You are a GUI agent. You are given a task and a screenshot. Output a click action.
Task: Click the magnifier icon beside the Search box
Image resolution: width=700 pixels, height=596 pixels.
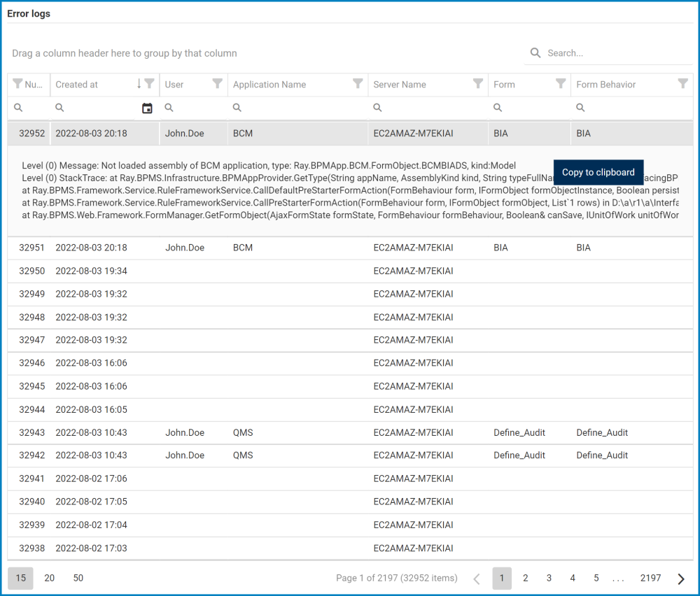pyautogui.click(x=535, y=53)
